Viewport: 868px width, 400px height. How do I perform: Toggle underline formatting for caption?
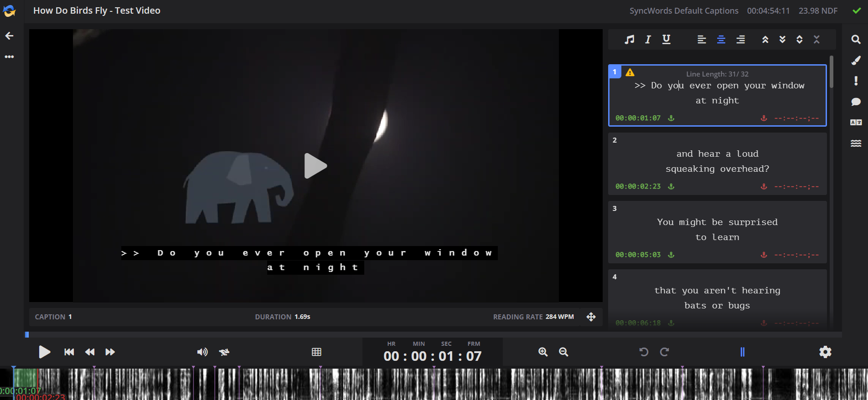pyautogui.click(x=666, y=40)
